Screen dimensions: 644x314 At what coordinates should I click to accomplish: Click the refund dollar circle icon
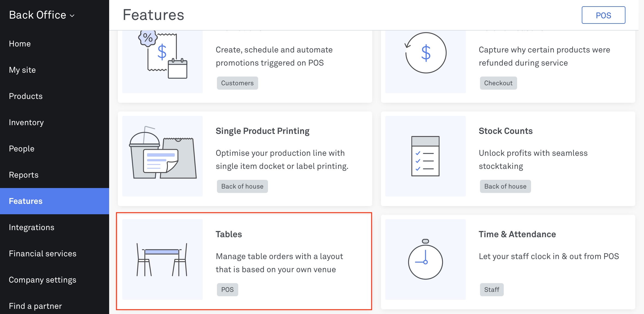click(425, 53)
